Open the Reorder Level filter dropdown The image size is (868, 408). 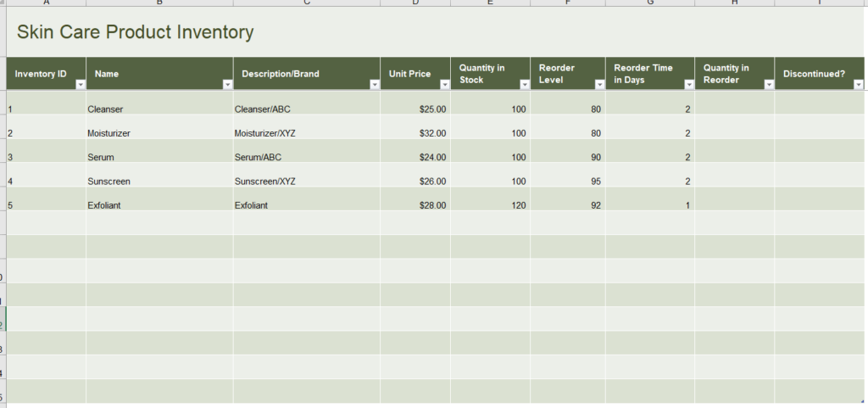pos(600,85)
